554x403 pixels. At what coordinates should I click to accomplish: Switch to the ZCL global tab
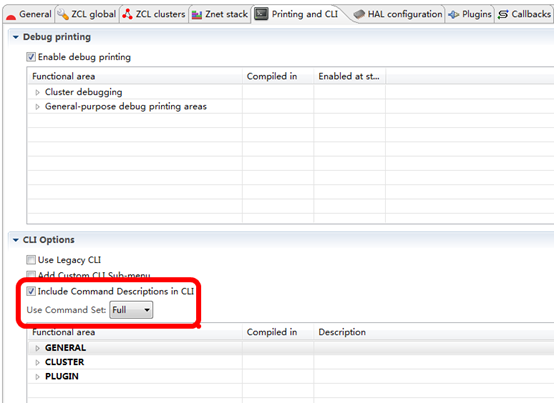click(x=87, y=14)
